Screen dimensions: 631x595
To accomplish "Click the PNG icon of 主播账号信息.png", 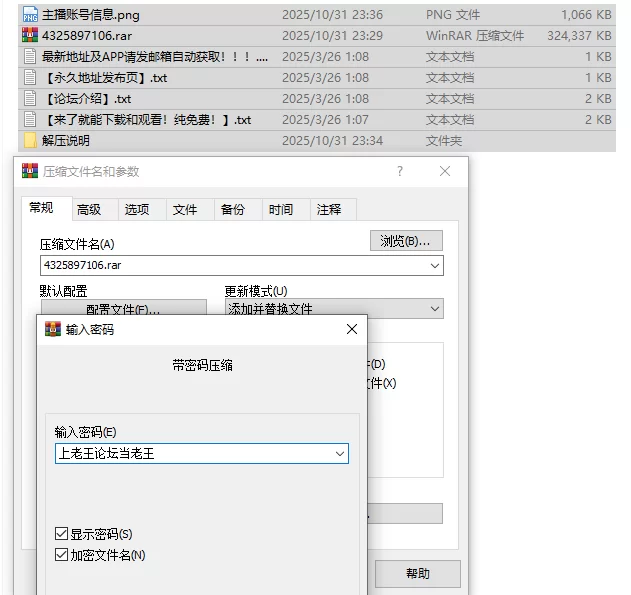I will click(30, 14).
